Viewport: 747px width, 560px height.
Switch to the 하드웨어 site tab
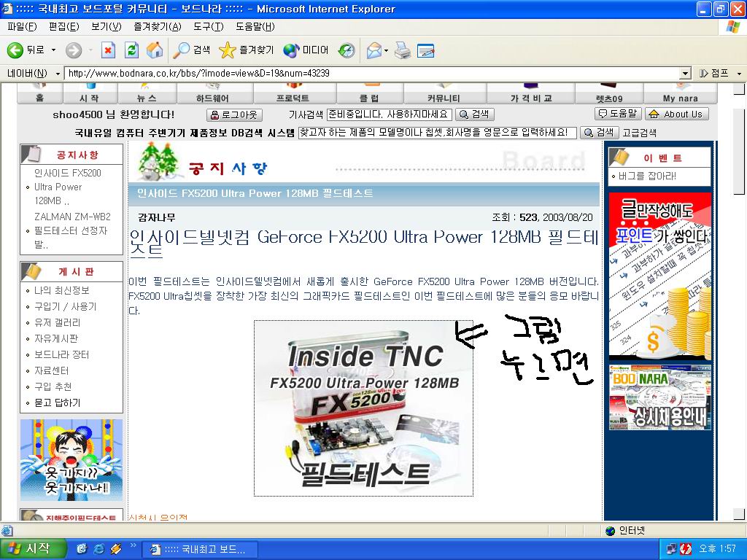(215, 94)
